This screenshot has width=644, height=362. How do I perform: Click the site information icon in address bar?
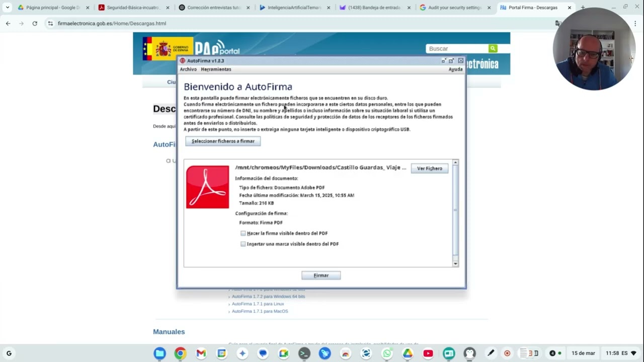50,23
